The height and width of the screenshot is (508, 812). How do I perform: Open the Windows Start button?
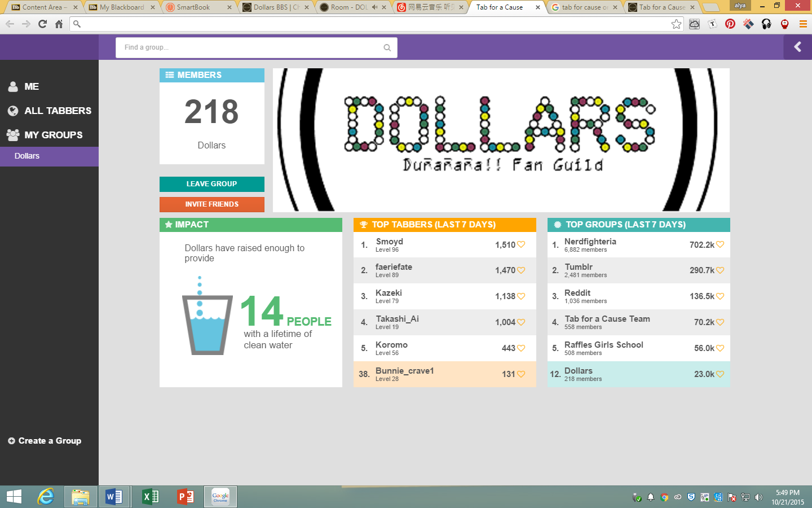[x=14, y=497]
